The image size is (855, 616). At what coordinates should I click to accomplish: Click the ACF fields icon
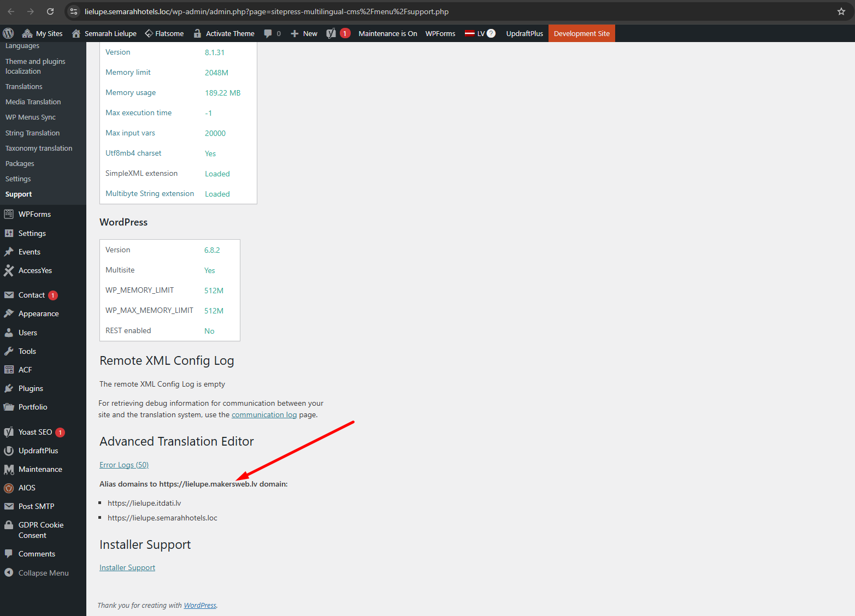(x=9, y=370)
